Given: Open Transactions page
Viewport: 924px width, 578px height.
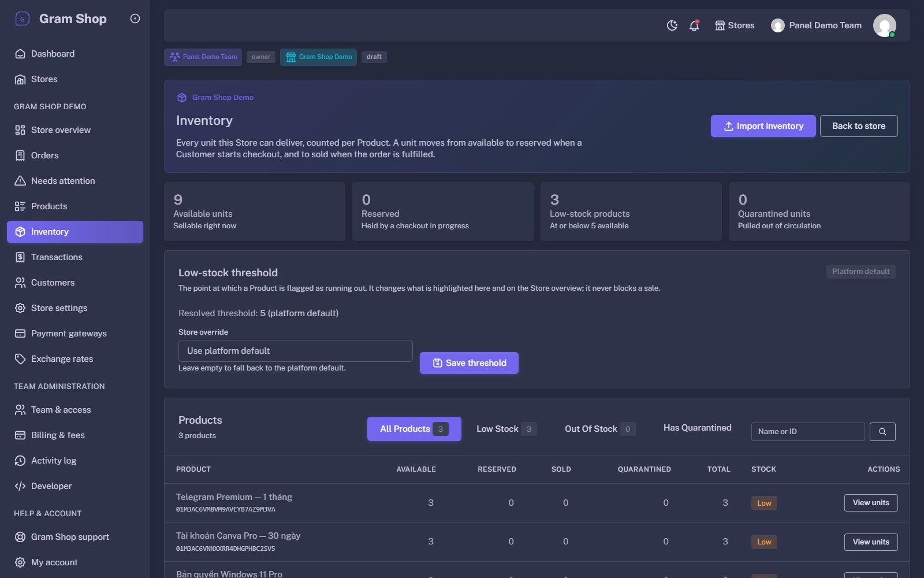Looking at the screenshot, I should pyautogui.click(x=75, y=257).
